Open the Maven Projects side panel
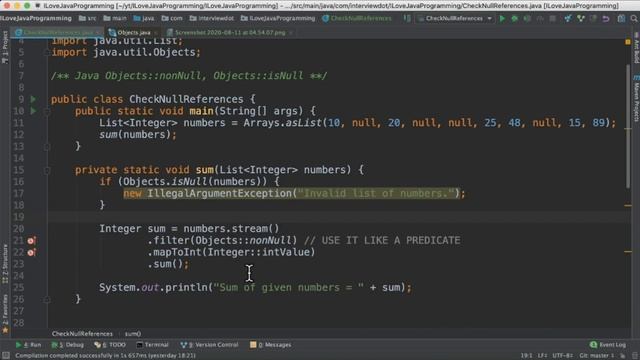640x360 pixels. tap(636, 98)
